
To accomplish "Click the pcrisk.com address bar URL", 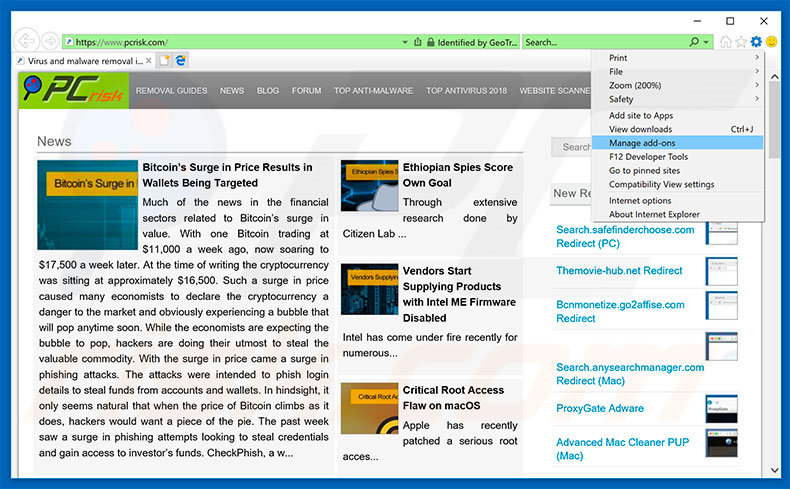I will [x=122, y=42].
